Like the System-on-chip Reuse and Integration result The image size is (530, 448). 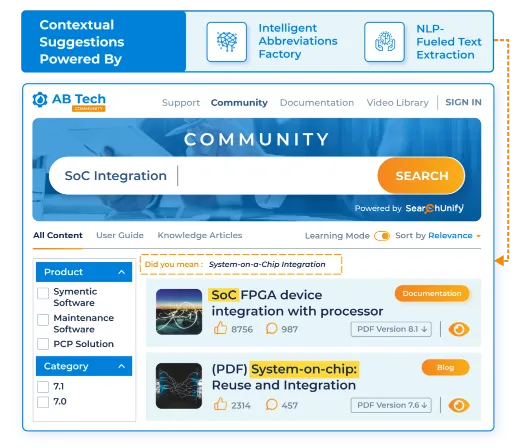click(220, 404)
